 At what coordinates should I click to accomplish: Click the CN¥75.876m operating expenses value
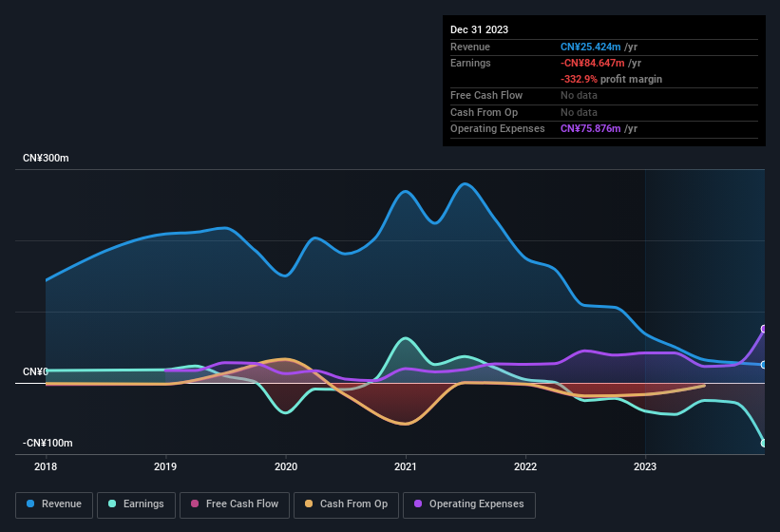coord(591,129)
